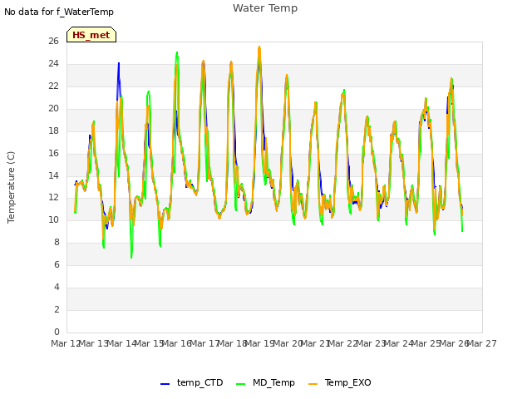Toggle the MD_Temp legend entry
The height and width of the screenshot is (399, 532).
coord(265,382)
